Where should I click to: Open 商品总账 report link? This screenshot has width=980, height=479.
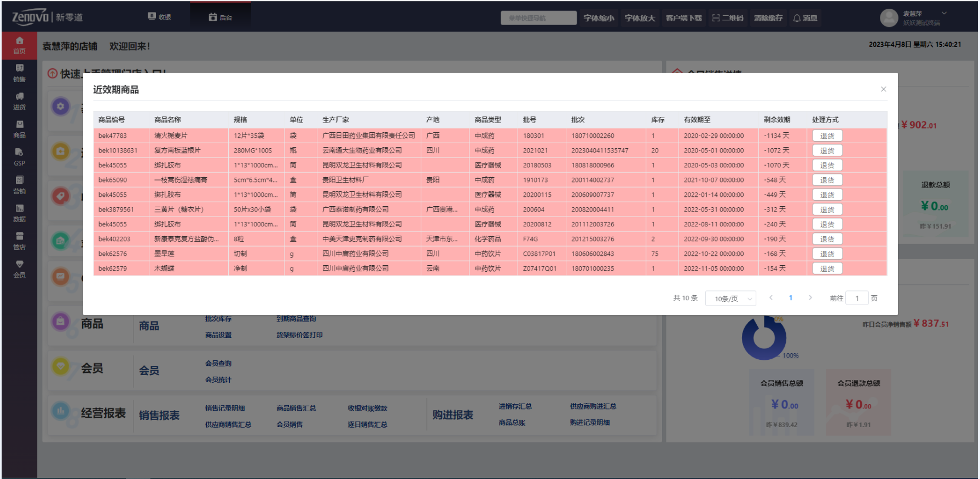512,423
